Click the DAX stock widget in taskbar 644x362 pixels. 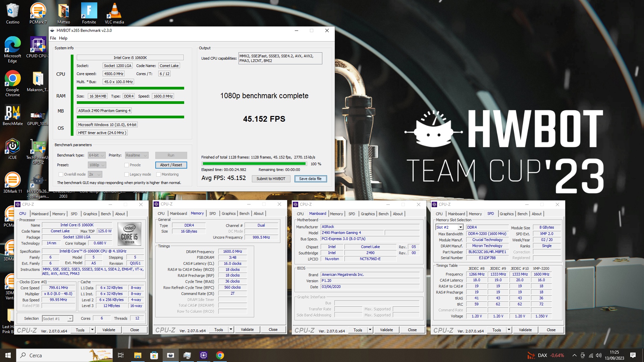pos(546,355)
